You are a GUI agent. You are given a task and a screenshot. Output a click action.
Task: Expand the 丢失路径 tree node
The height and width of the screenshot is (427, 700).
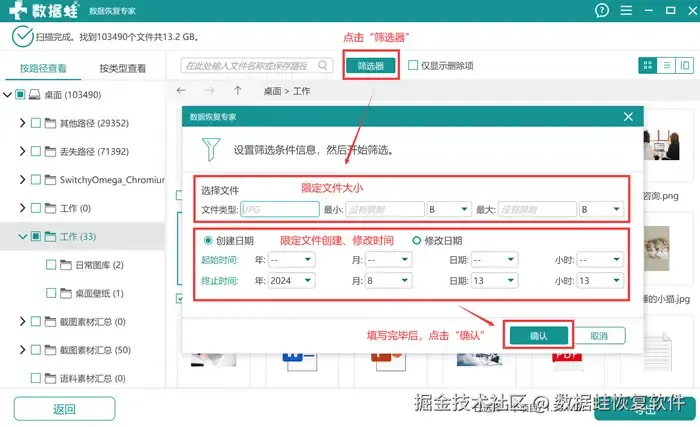[x=22, y=151]
